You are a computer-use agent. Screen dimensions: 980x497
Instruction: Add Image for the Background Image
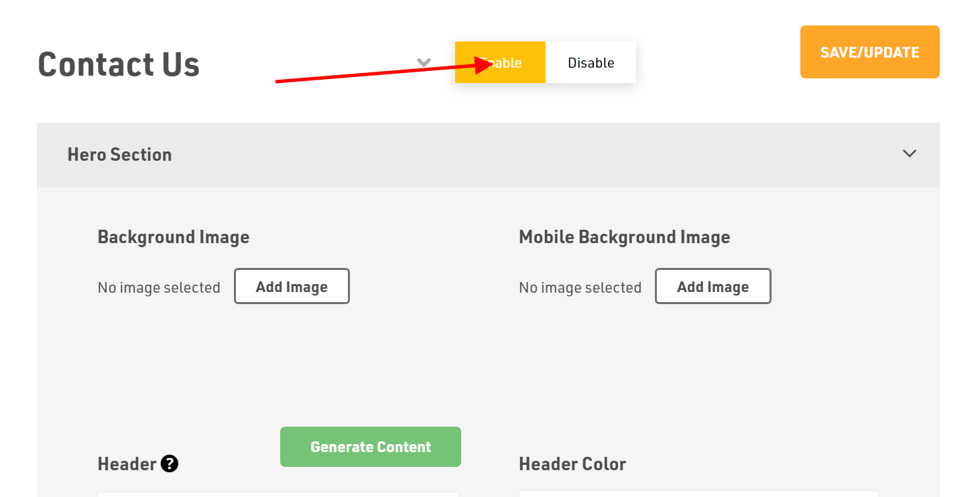(x=292, y=287)
